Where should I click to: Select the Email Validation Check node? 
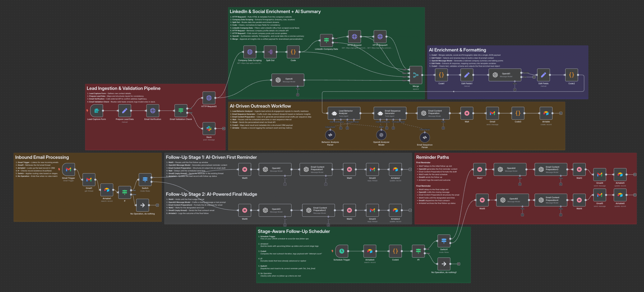[x=181, y=111]
